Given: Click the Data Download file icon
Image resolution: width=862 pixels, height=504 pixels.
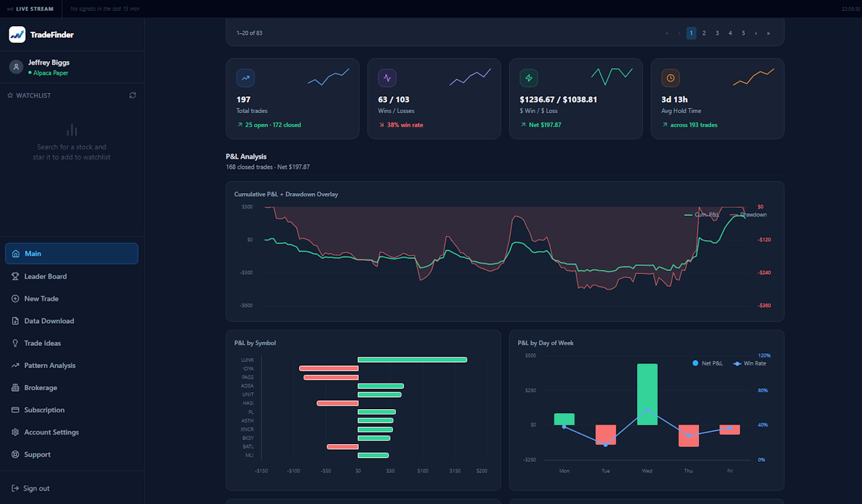Looking at the screenshot, I should coord(15,321).
